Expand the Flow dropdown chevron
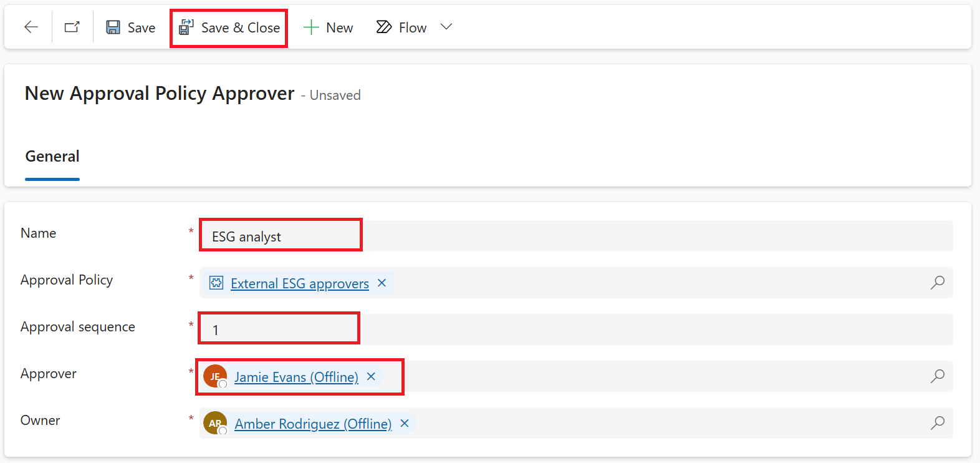Screen dimensions: 980x463 coord(446,27)
